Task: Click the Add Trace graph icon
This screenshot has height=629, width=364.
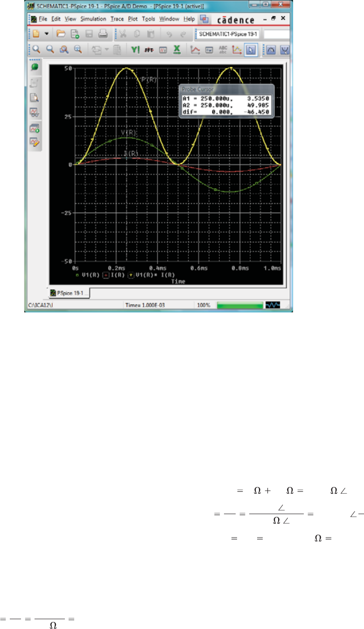Action: click(196, 49)
